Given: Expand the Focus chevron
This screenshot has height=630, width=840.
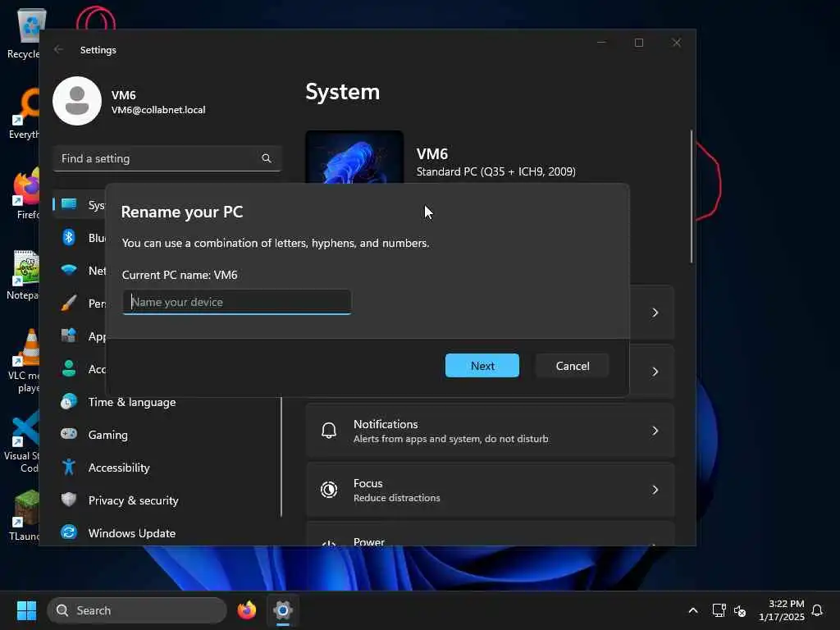Looking at the screenshot, I should coord(655,490).
